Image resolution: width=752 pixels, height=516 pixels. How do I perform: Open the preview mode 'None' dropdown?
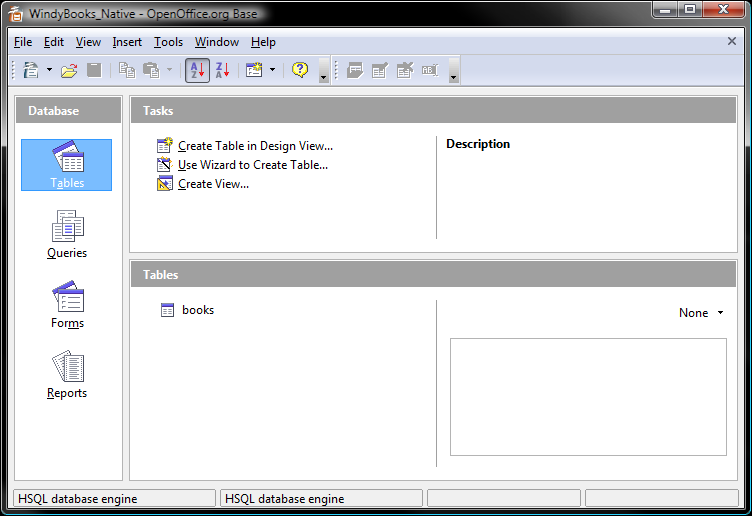700,313
